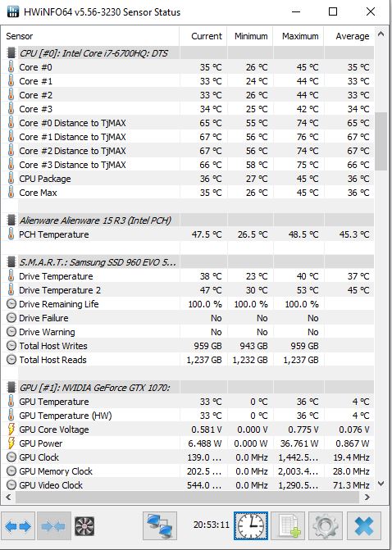This screenshot has width=392, height=550.
Task: Click the Maximum column header
Action: [299, 36]
